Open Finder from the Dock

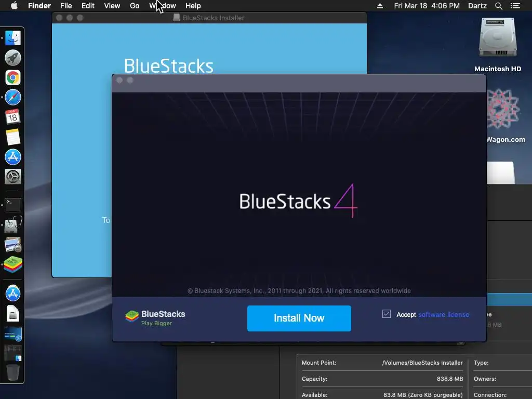tap(13, 37)
